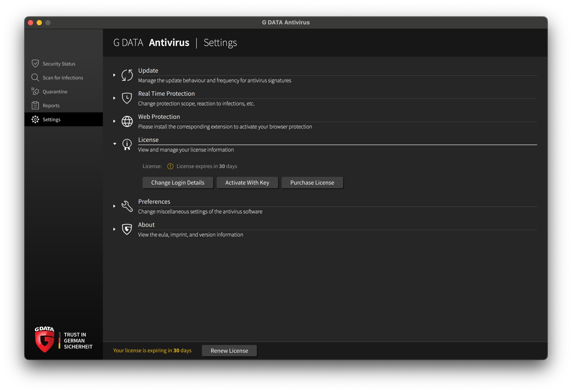The height and width of the screenshot is (392, 572).
Task: Click the Real Time Protection heading
Action: pos(166,94)
